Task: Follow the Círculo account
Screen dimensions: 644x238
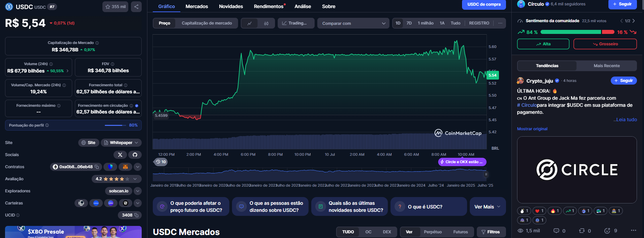Action: tap(623, 4)
